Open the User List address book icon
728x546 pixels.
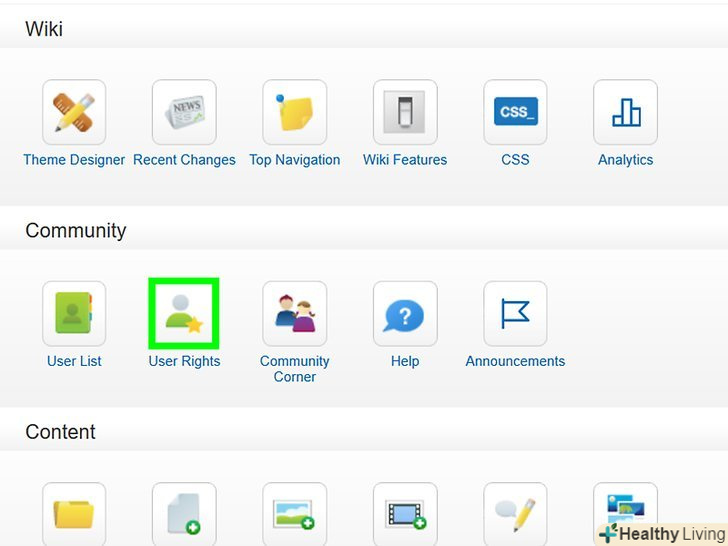(74, 314)
